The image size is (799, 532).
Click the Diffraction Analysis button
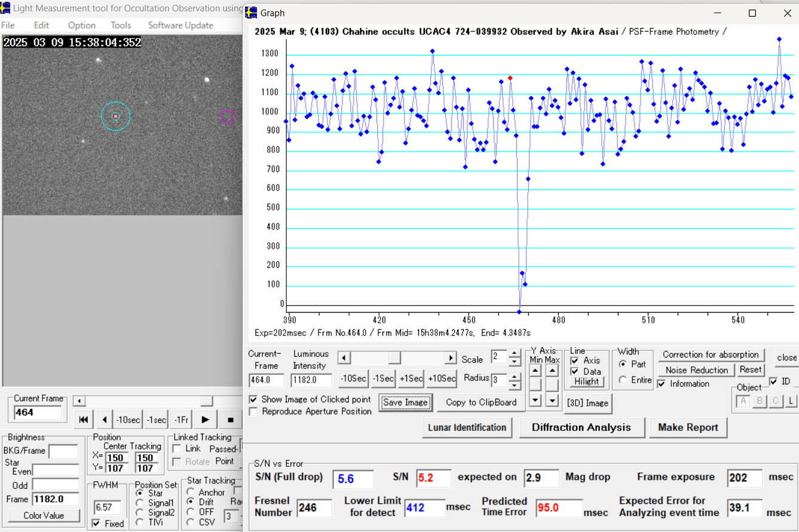tap(581, 427)
